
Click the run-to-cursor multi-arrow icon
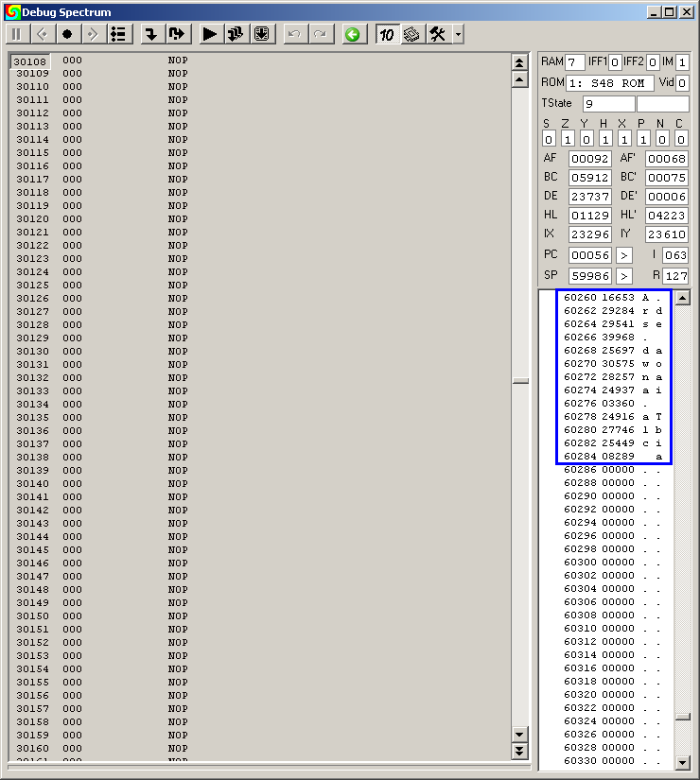(x=236, y=34)
